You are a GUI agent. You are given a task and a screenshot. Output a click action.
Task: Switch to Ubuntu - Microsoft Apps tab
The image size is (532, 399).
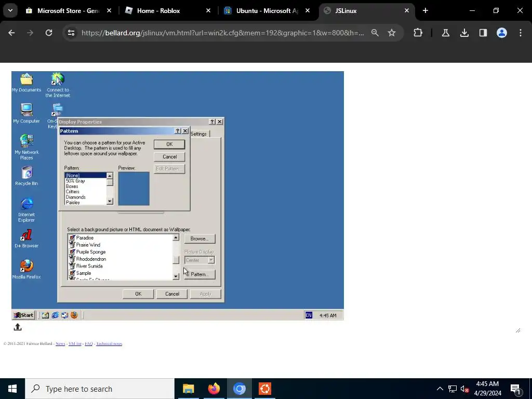268,10
